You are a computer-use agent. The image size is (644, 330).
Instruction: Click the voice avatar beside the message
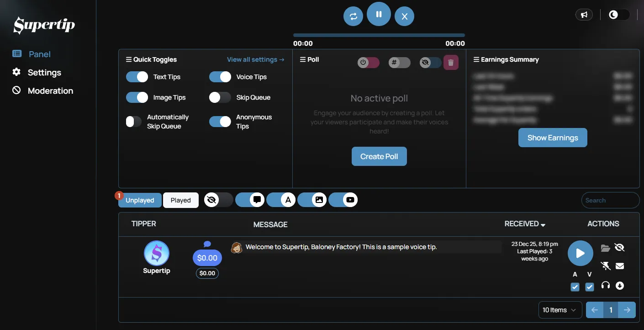point(237,247)
